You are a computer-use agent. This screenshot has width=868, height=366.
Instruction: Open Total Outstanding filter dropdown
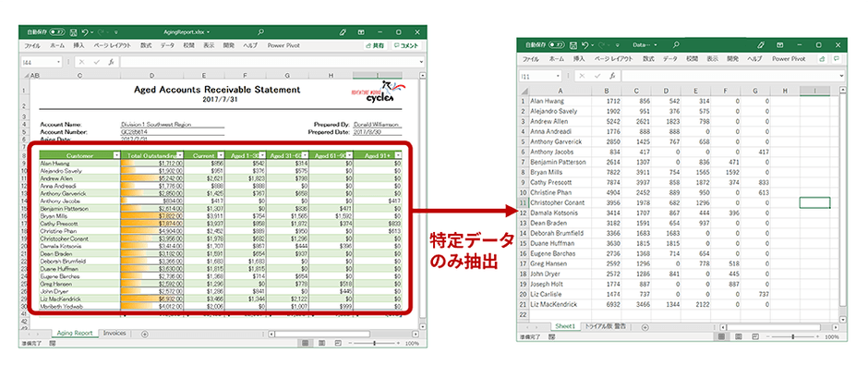179,155
